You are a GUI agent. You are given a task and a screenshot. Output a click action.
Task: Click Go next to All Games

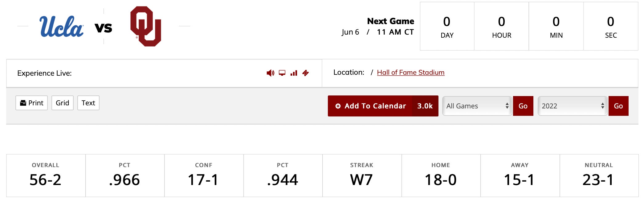point(523,106)
